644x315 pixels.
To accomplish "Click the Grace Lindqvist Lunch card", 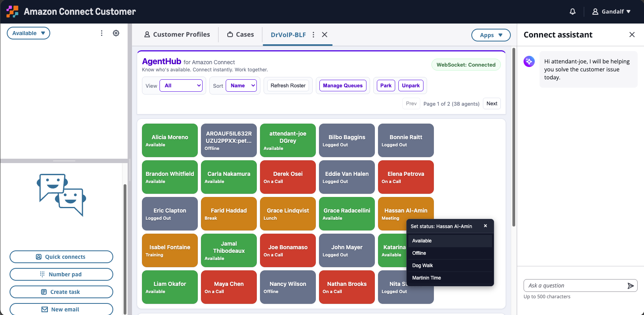I will (288, 214).
